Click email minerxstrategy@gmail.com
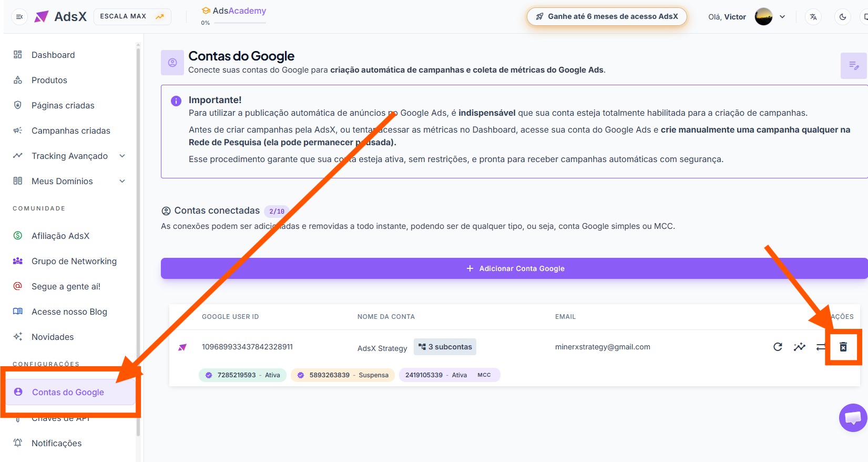Viewport: 868px width, 462px height. (x=603, y=347)
